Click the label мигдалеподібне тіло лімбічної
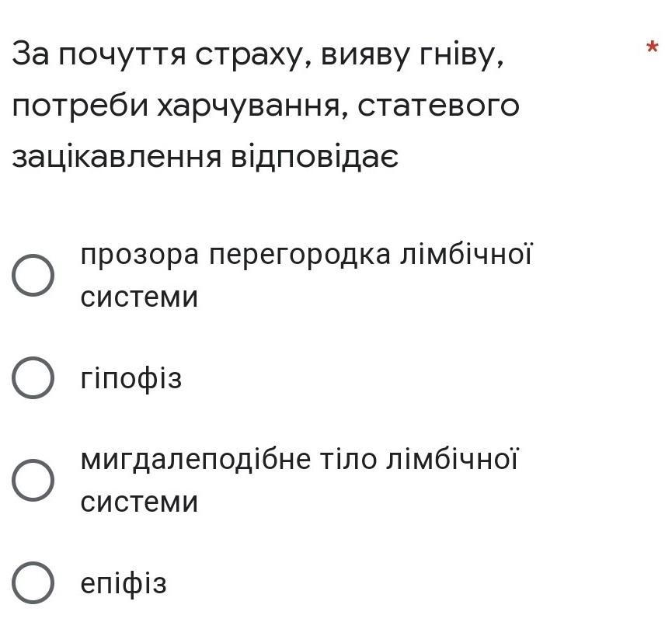The height and width of the screenshot is (636, 672). (x=299, y=460)
